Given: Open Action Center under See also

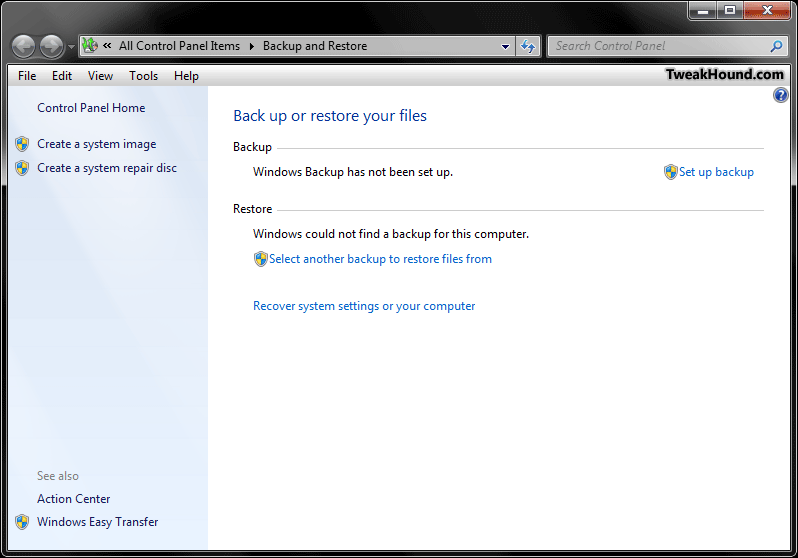Looking at the screenshot, I should (73, 499).
